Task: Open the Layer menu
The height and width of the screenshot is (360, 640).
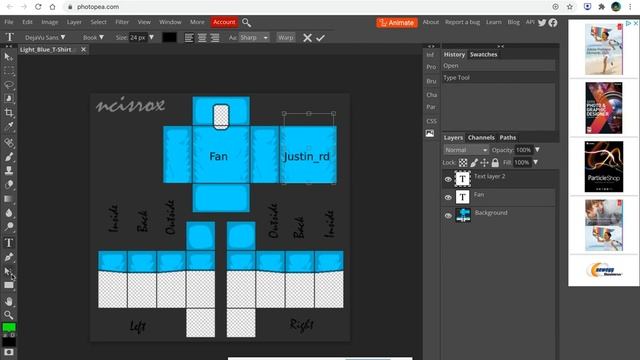Action: tap(74, 22)
